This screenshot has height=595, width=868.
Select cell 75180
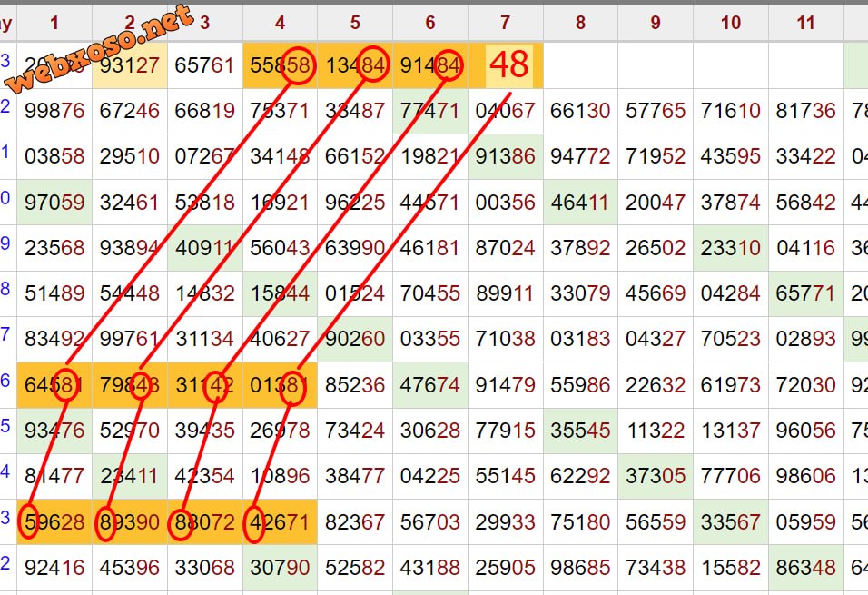(580, 521)
